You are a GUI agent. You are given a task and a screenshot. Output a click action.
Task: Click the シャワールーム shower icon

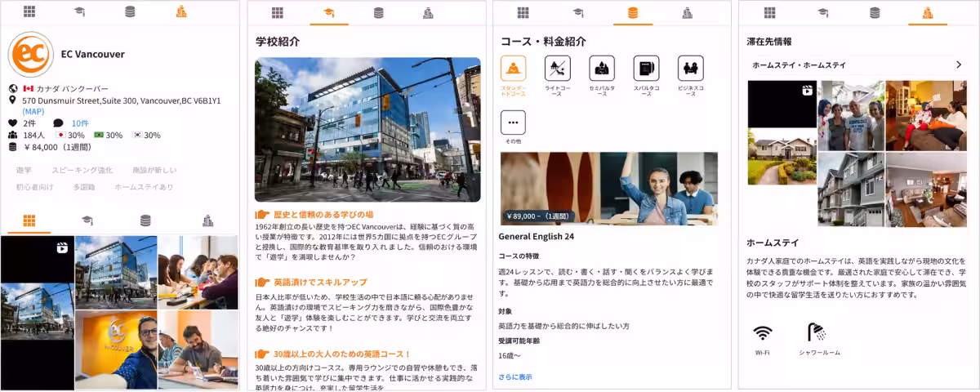pyautogui.click(x=816, y=332)
